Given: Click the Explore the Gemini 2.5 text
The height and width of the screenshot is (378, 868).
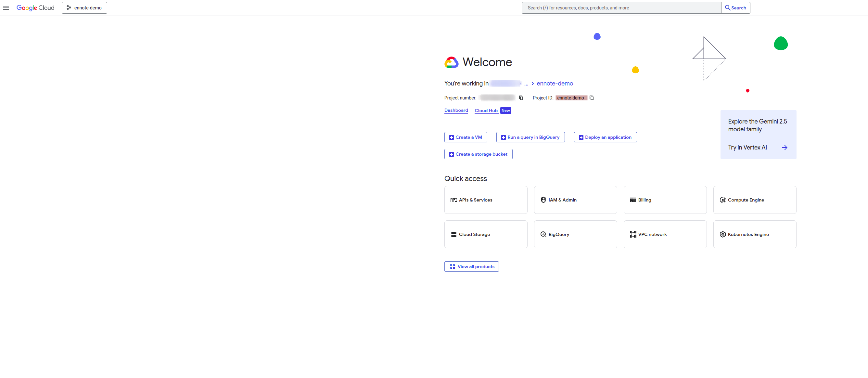Looking at the screenshot, I should [x=757, y=125].
